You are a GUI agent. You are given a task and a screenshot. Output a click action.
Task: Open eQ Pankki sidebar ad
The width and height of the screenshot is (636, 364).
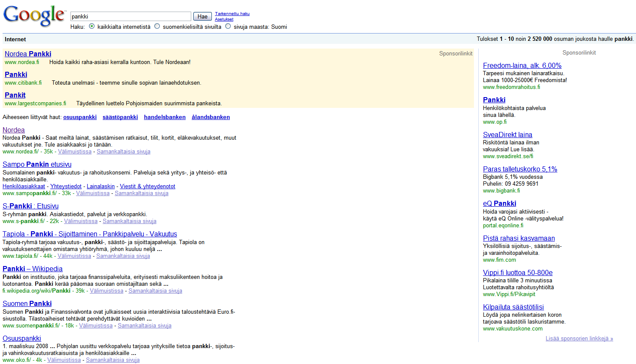499,203
